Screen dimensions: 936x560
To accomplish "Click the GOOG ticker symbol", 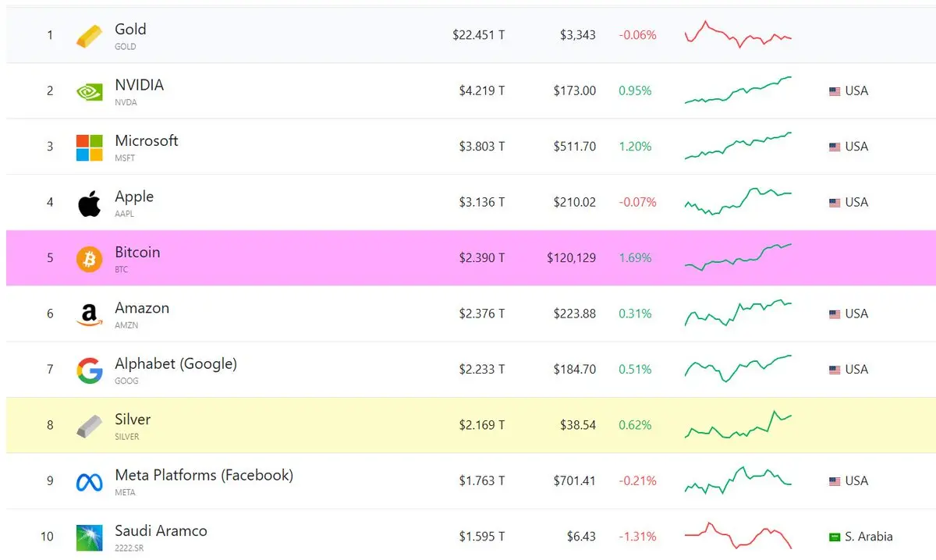I will click(x=126, y=381).
